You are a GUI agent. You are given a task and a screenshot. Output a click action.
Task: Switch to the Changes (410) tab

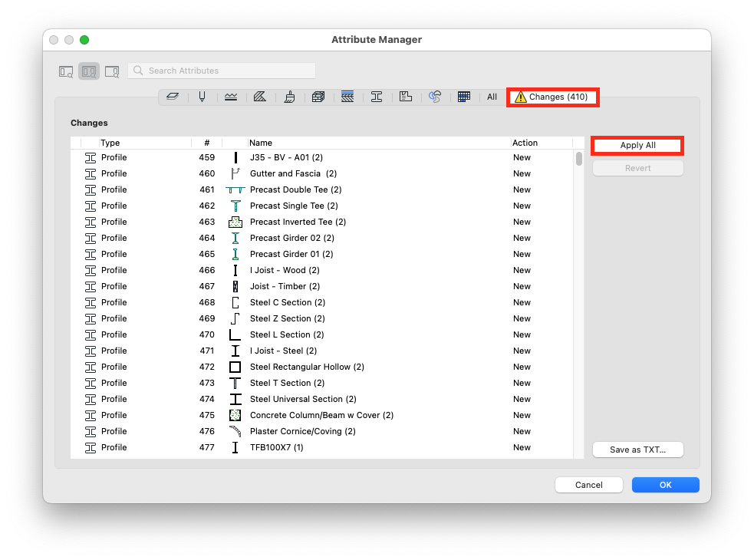pos(552,97)
